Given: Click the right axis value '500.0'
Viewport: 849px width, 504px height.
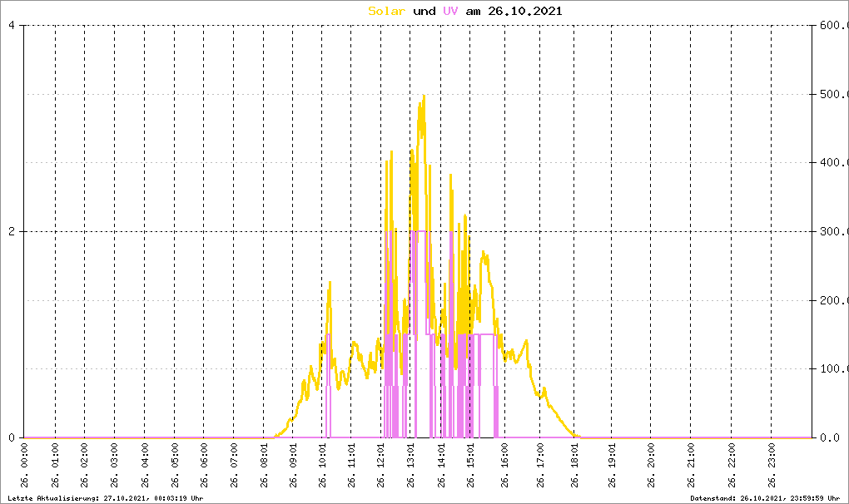Looking at the screenshot, I should [x=832, y=94].
